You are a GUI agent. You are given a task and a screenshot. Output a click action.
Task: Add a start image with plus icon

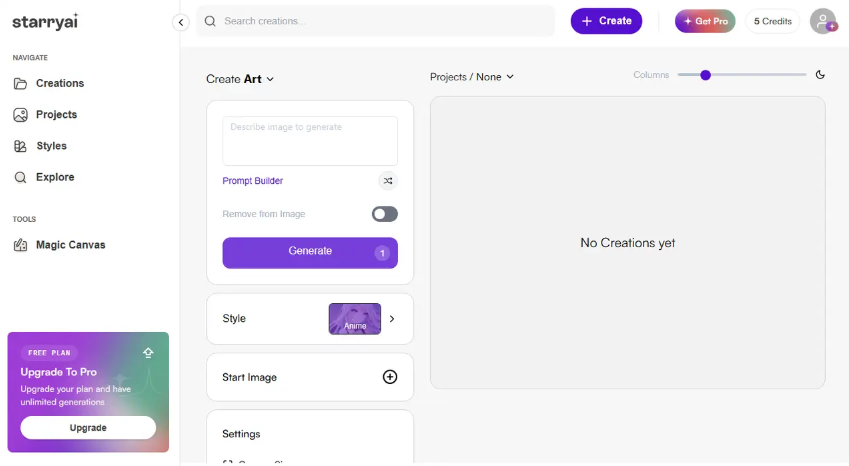tap(390, 377)
